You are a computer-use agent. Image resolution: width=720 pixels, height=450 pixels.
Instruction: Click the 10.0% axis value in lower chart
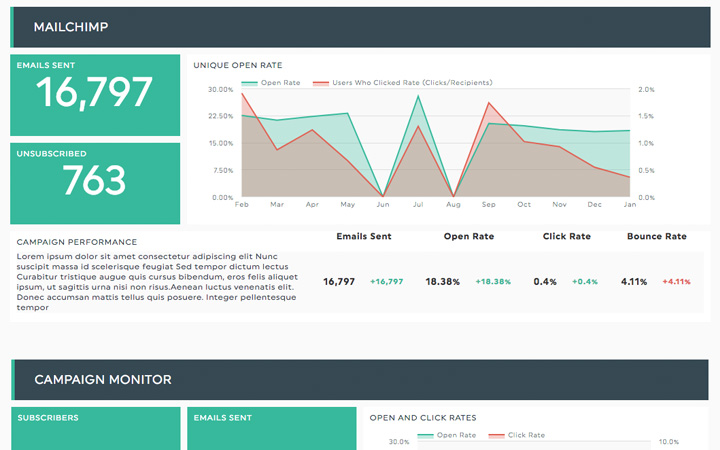[669, 442]
